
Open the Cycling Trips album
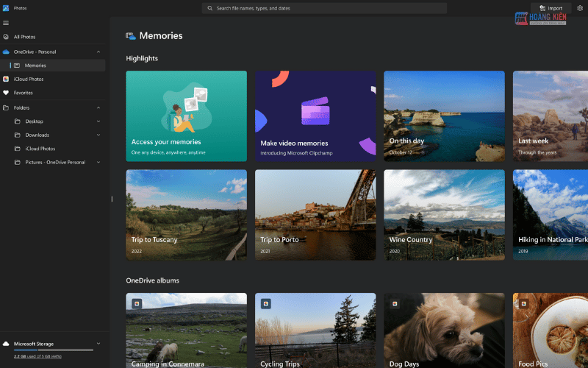click(315, 330)
